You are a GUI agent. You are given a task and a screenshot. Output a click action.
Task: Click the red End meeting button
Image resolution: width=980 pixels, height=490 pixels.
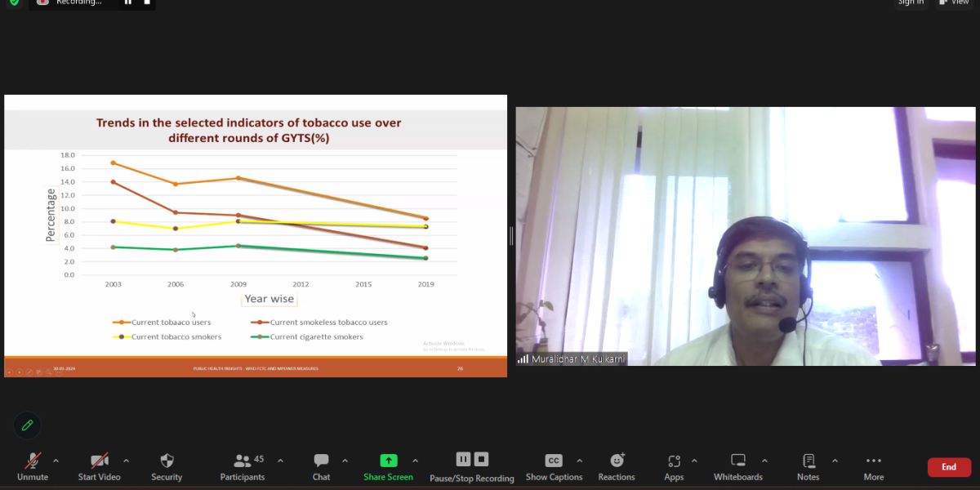click(x=949, y=467)
